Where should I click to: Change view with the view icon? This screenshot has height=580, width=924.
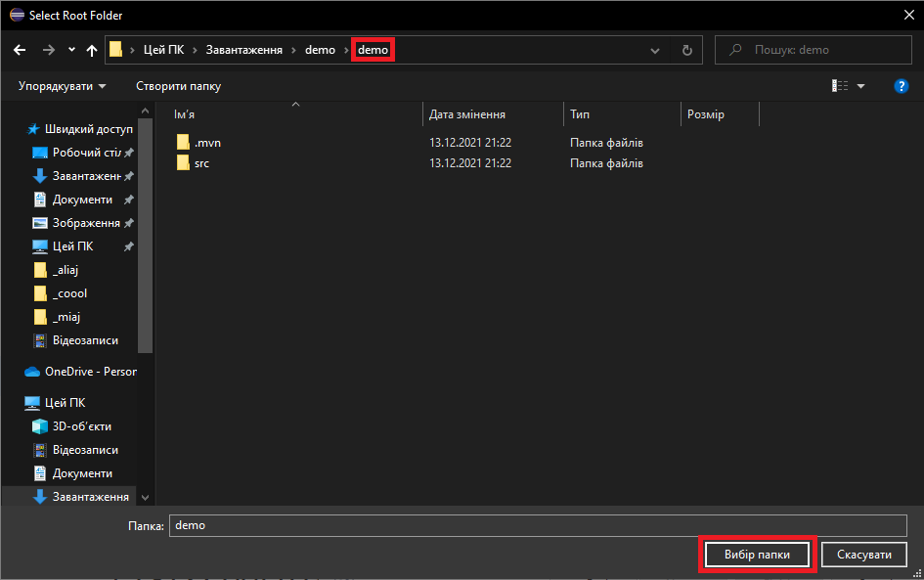pyautogui.click(x=840, y=86)
